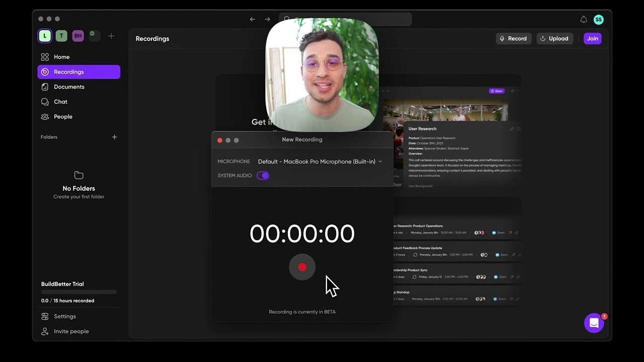The width and height of the screenshot is (644, 362).
Task: Click the webcam video bubble
Action: click(x=322, y=75)
